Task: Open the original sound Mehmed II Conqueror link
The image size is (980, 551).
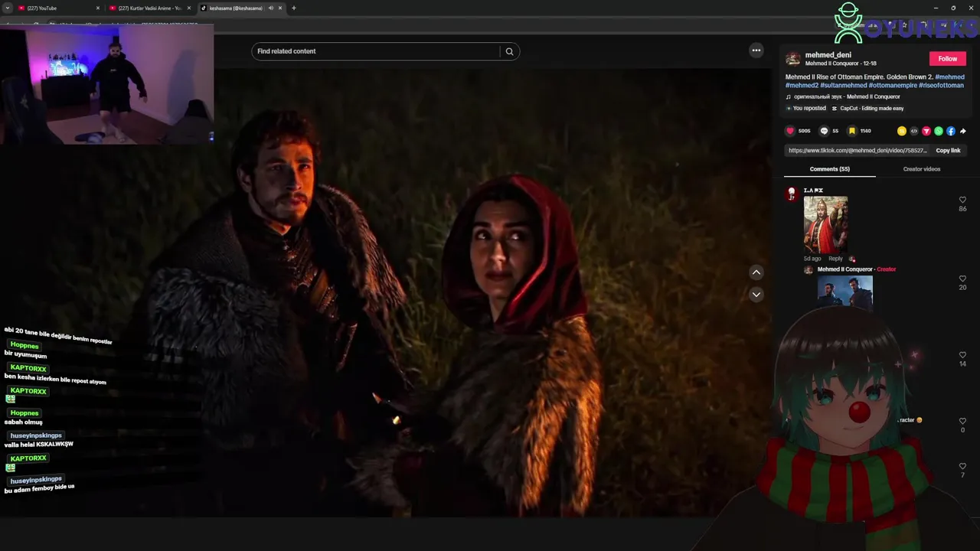Action: click(843, 97)
